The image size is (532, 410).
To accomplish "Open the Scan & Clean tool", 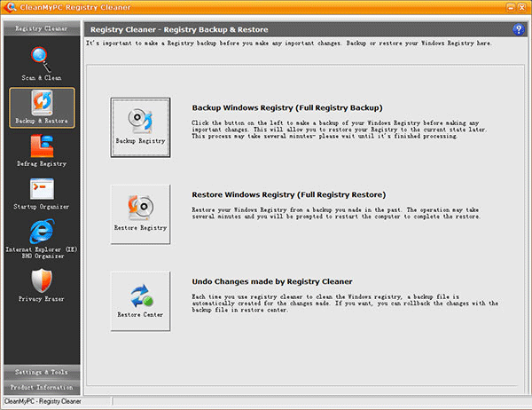I will 42,60.
